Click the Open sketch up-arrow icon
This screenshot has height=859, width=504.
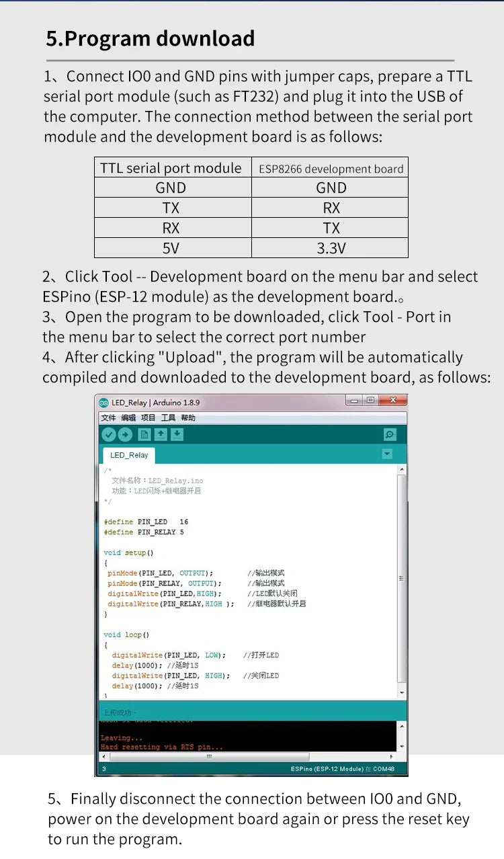161,435
